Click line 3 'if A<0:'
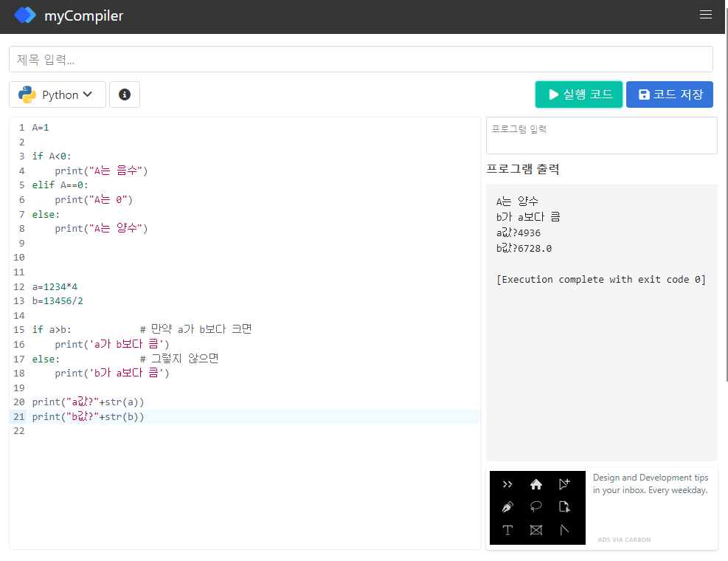Viewport: 728px width, 561px height. 52,156
